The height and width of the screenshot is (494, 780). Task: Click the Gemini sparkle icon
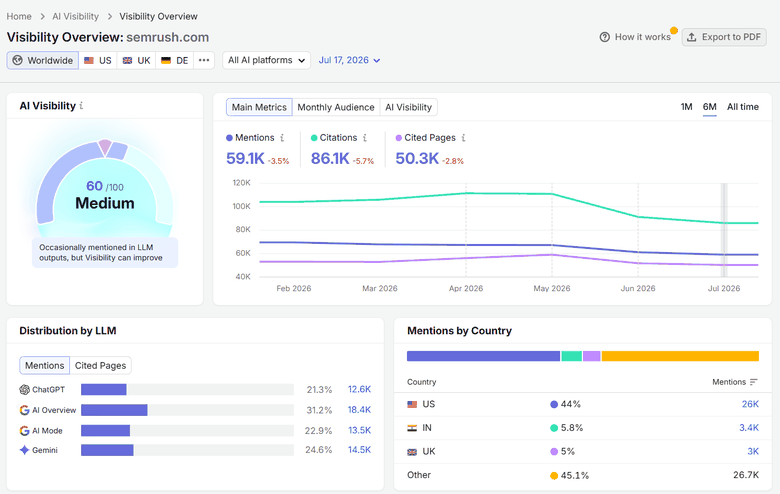click(x=24, y=450)
